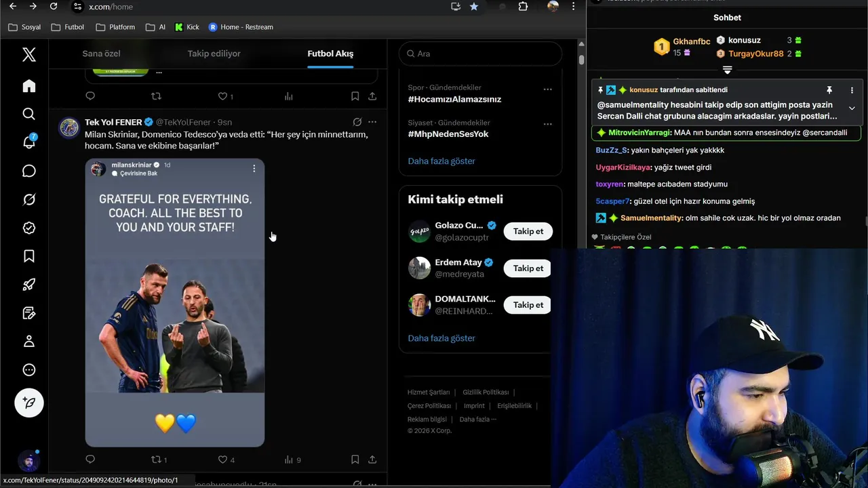Bookmark the upper post in the feed
This screenshot has width=868, height=488.
click(355, 96)
